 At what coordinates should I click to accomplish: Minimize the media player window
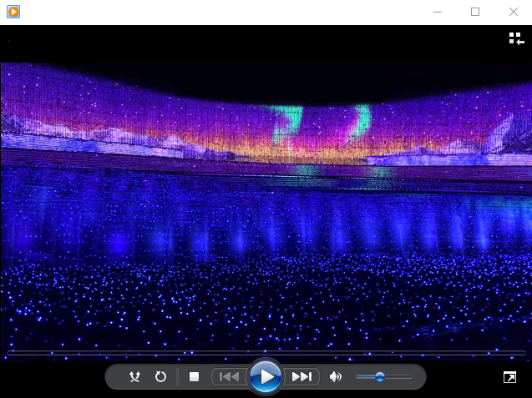(438, 12)
